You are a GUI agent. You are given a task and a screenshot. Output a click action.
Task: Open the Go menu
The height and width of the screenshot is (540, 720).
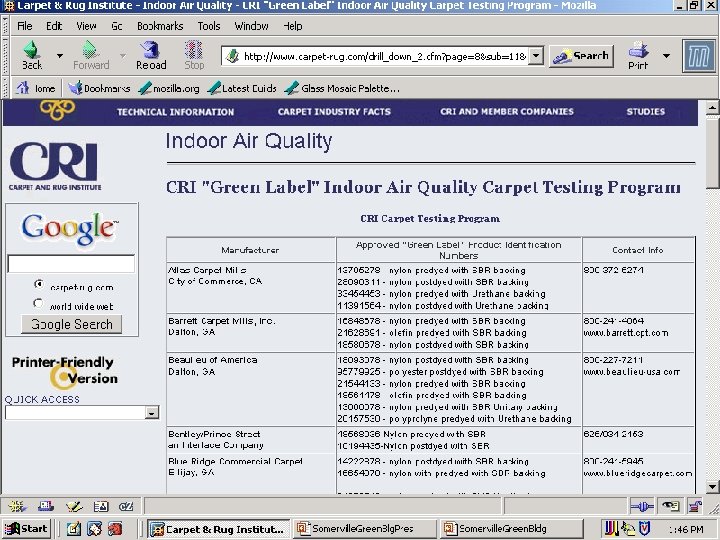click(117, 26)
